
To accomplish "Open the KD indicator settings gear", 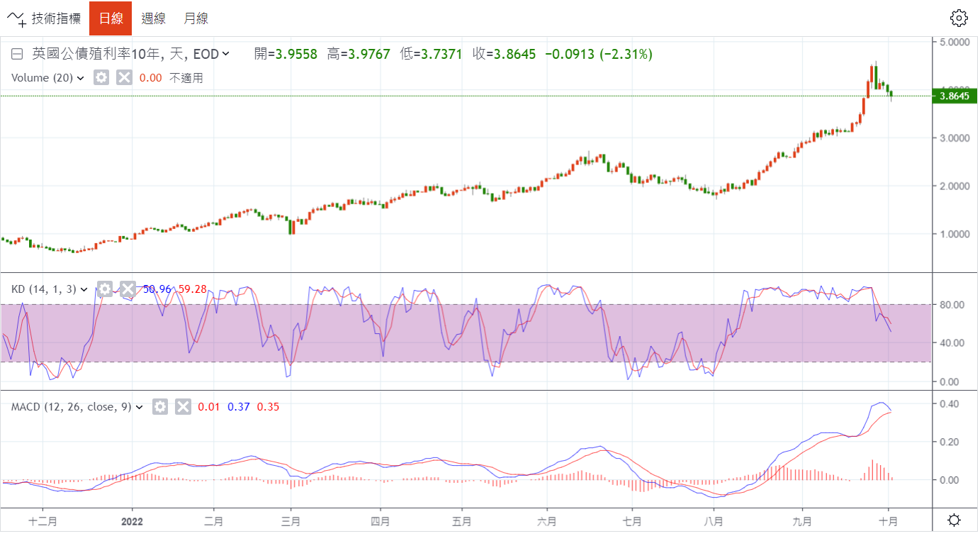I will (x=105, y=289).
